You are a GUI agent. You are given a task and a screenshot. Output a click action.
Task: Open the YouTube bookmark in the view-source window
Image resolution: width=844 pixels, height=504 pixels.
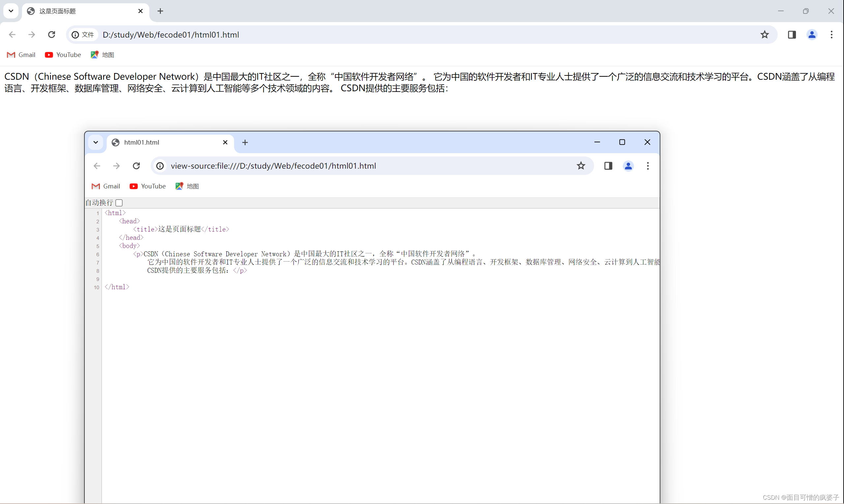click(x=147, y=186)
